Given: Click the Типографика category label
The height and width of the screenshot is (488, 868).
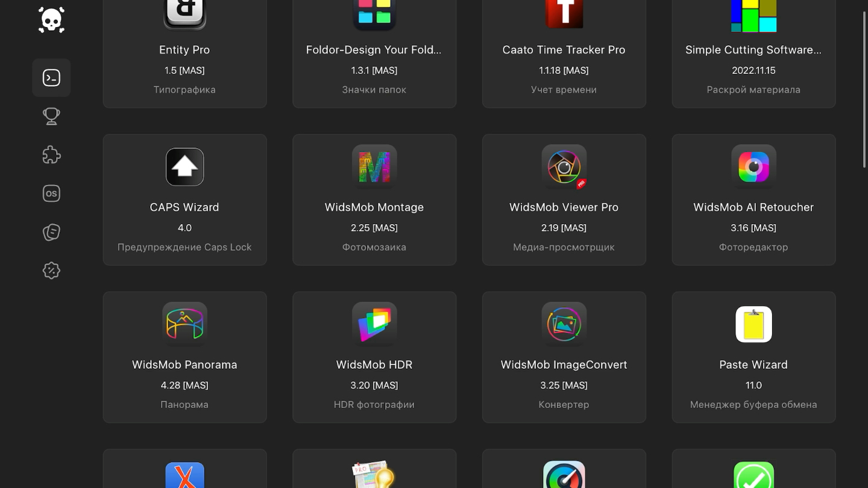Looking at the screenshot, I should pos(184,90).
